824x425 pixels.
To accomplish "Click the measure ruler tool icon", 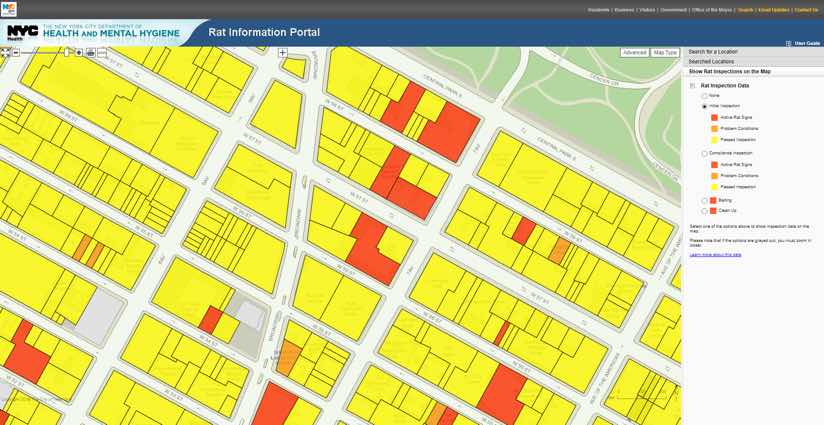I will 102,53.
